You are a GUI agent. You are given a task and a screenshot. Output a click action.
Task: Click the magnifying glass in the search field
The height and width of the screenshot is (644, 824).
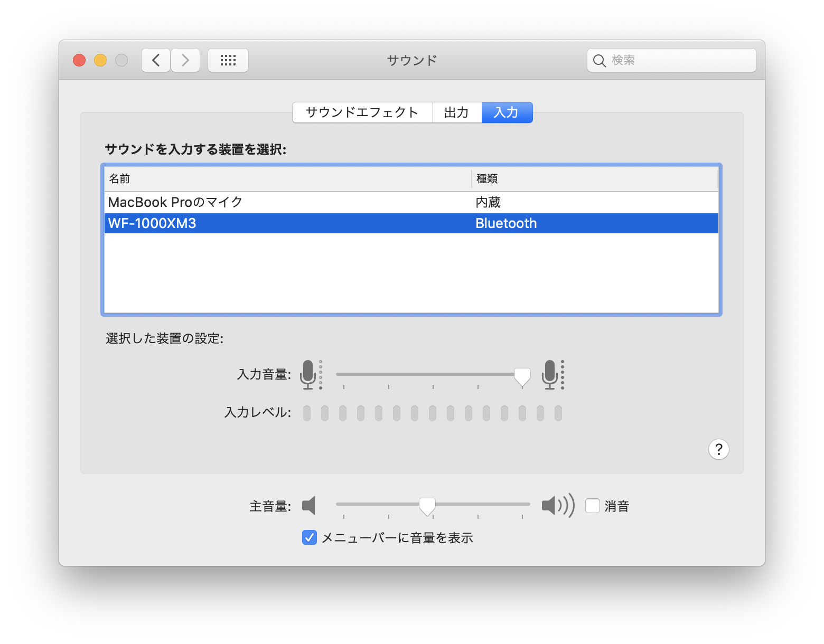[x=600, y=60]
